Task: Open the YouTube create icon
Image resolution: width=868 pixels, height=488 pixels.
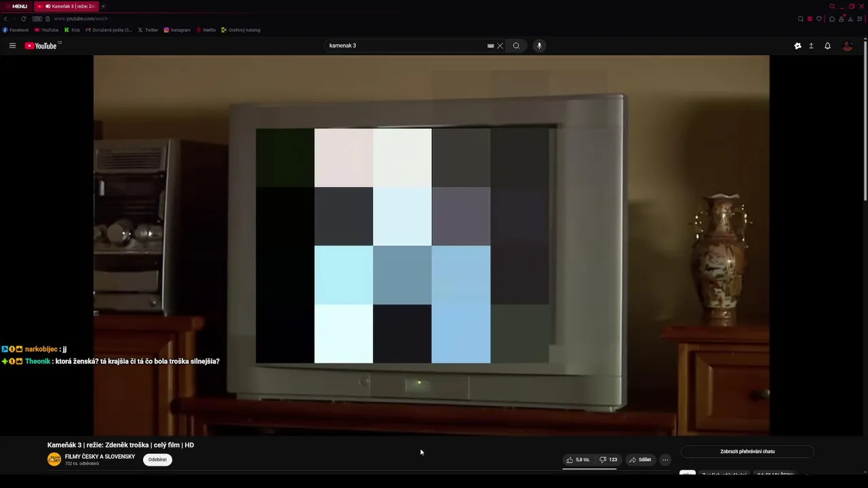Action: click(797, 46)
